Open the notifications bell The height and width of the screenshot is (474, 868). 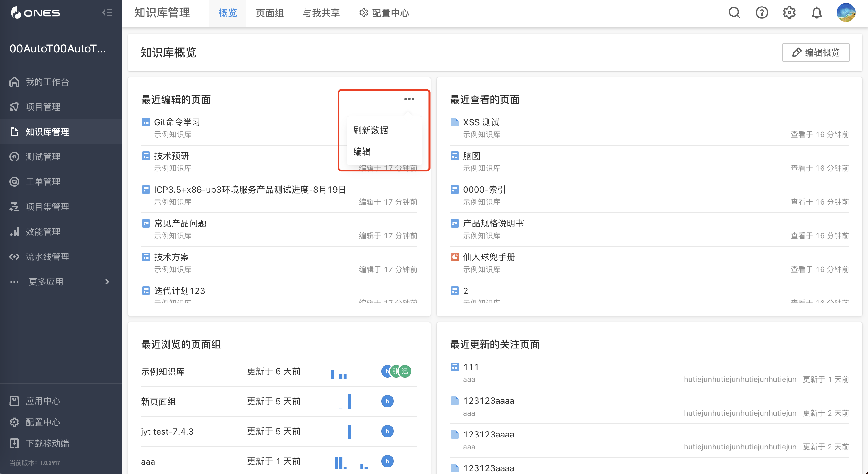[817, 13]
